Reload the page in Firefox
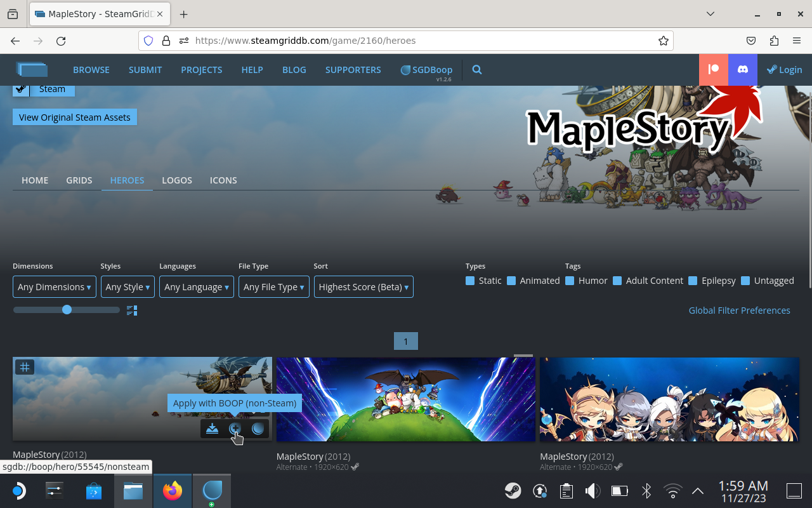This screenshot has height=508, width=812. coord(61,41)
